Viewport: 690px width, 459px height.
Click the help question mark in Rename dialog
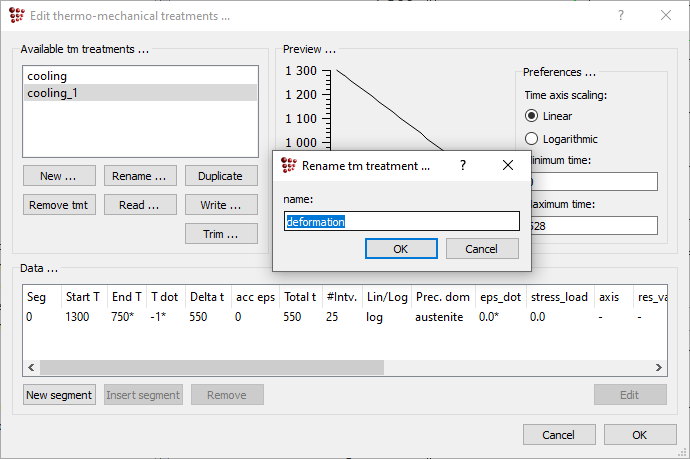tap(462, 165)
